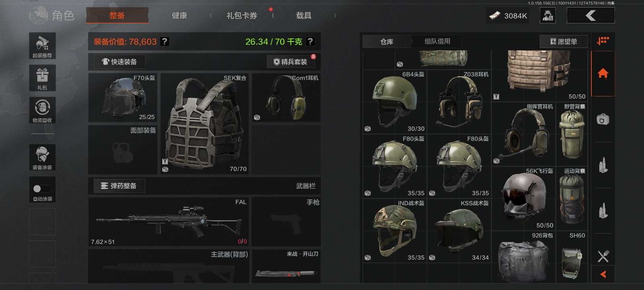
Task: Switch to the 健康 tab
Action: coord(179,16)
